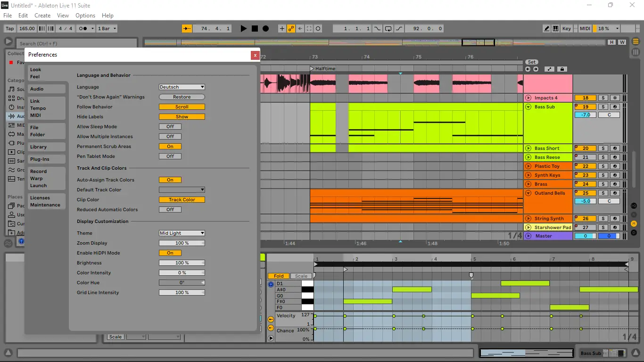Toggle the Chance lane show button
The image size is (644, 362).
point(271,328)
